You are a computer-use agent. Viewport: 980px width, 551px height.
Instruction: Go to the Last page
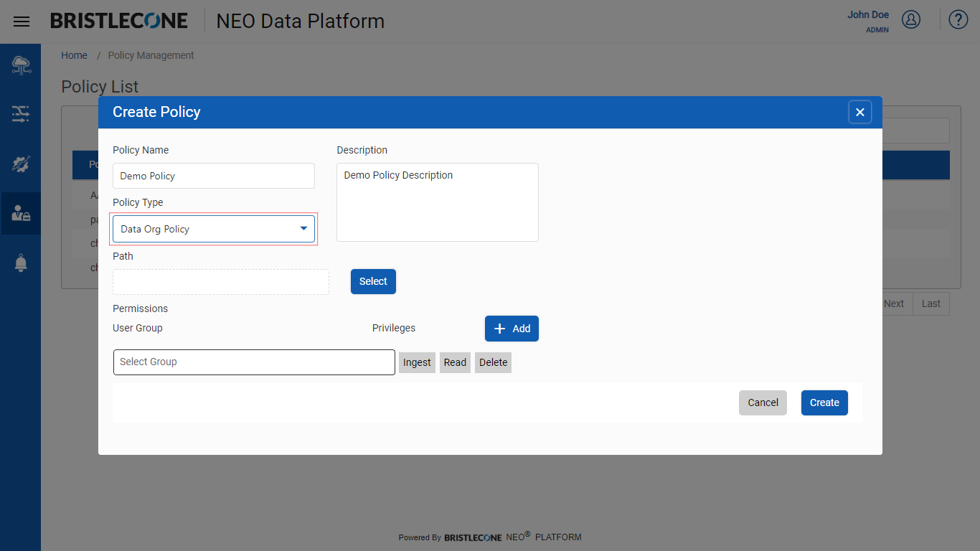[x=931, y=303]
